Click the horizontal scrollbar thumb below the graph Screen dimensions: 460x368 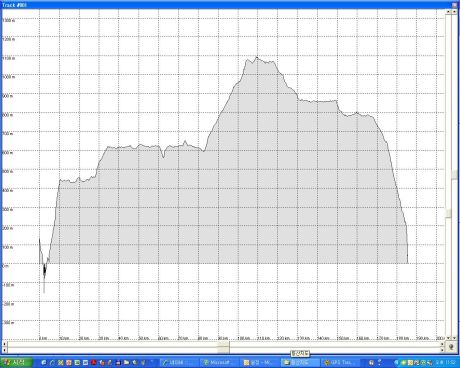point(224,347)
